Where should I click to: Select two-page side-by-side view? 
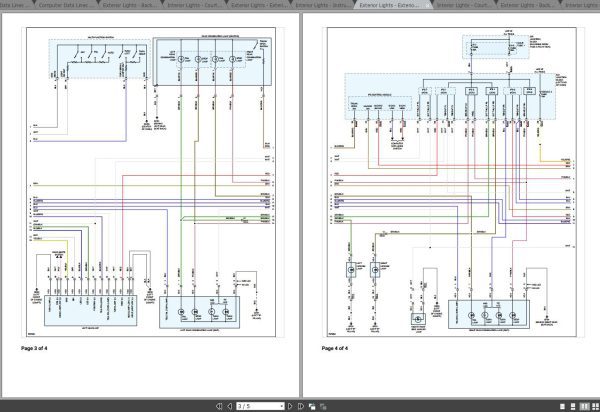584,407
